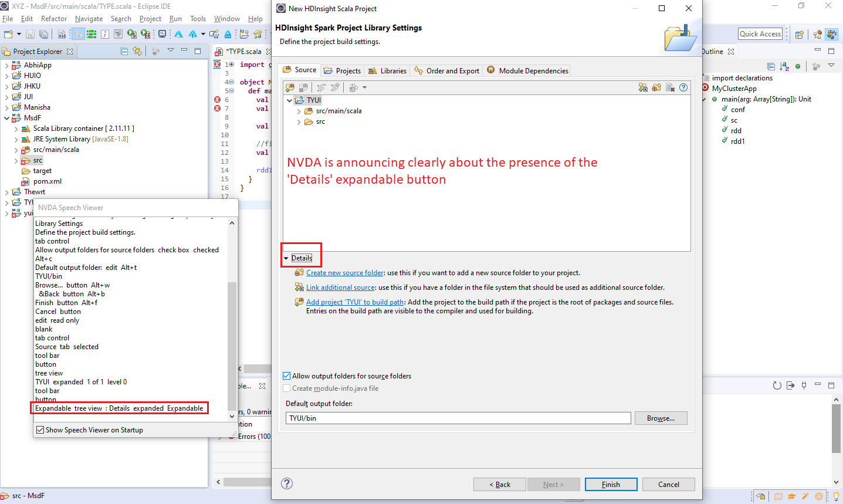
Task: Toggle Link with Editor in Project Explorer
Action: tap(138, 51)
